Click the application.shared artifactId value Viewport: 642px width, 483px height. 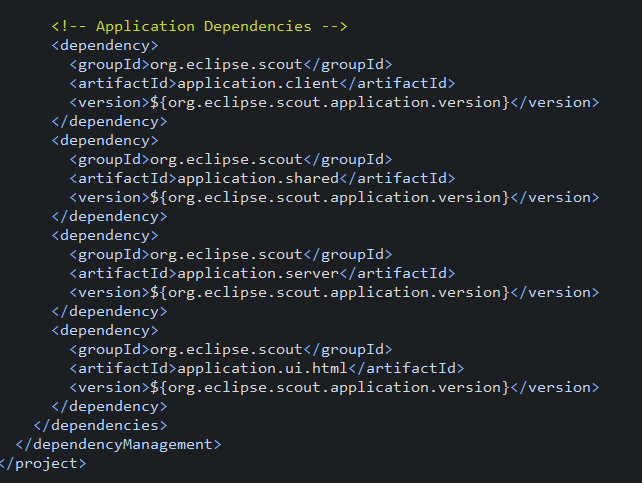tap(258, 178)
